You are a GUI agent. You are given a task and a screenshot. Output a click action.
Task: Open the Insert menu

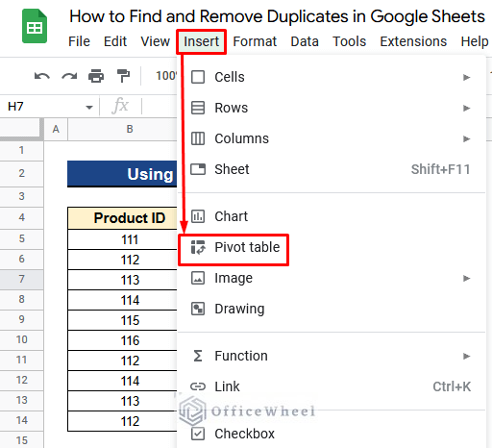click(201, 41)
